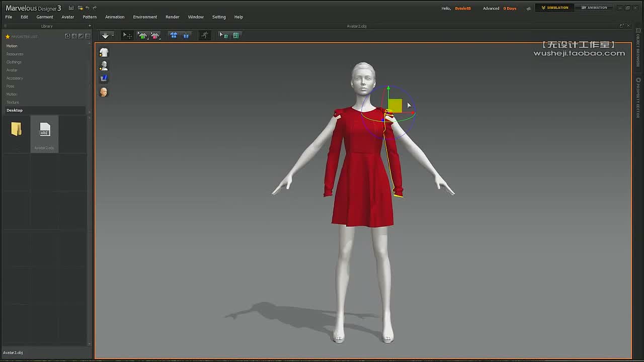Viewport: 644px width, 362px height.
Task: Toggle the head skin render style icon
Action: (104, 92)
